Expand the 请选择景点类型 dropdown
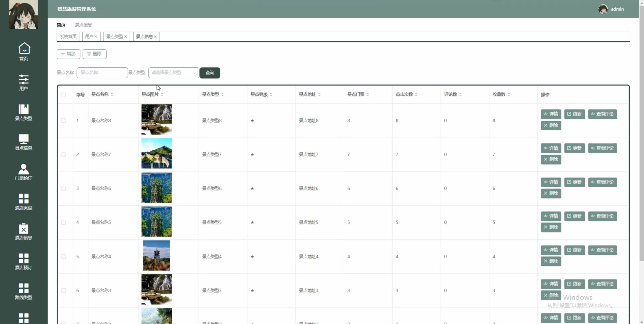Image resolution: width=644 pixels, height=324 pixels. [174, 73]
